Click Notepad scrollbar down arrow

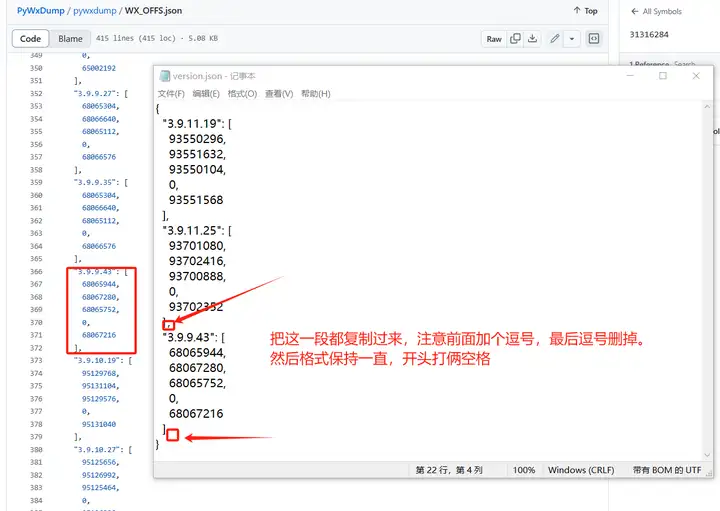tap(707, 455)
